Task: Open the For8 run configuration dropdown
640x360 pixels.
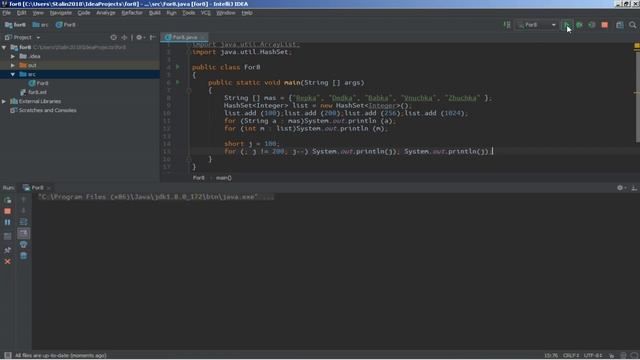Action: tap(536, 25)
